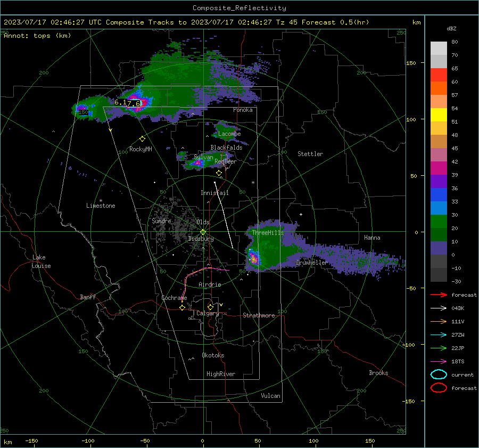
Task: Click the Ponoka city label
Action: pyautogui.click(x=243, y=110)
